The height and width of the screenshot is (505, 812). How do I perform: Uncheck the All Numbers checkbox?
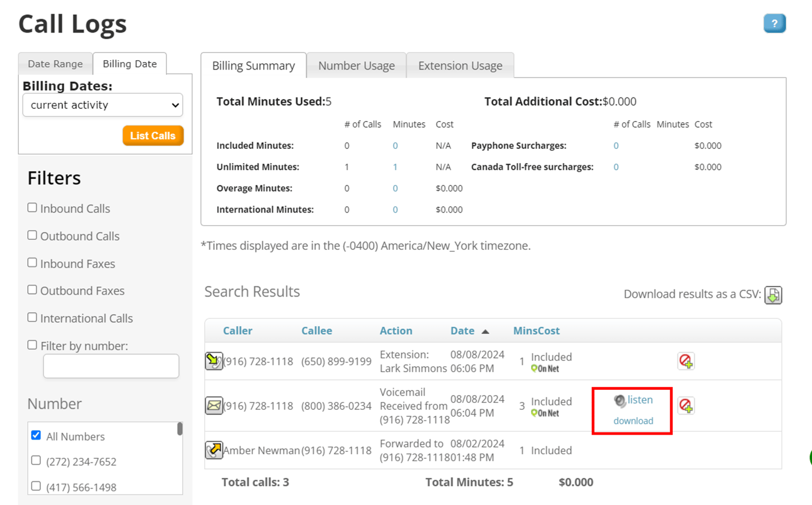pos(36,436)
